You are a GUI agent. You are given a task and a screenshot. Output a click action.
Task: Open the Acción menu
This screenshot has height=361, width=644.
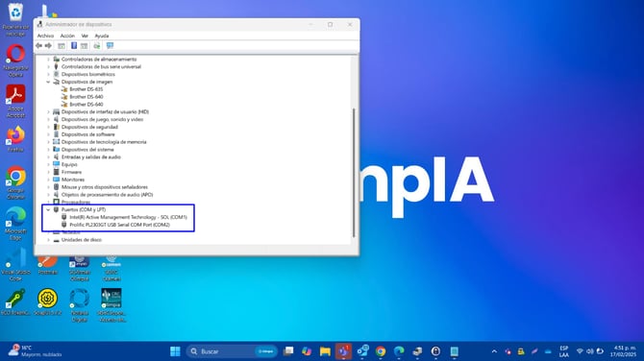[67, 36]
